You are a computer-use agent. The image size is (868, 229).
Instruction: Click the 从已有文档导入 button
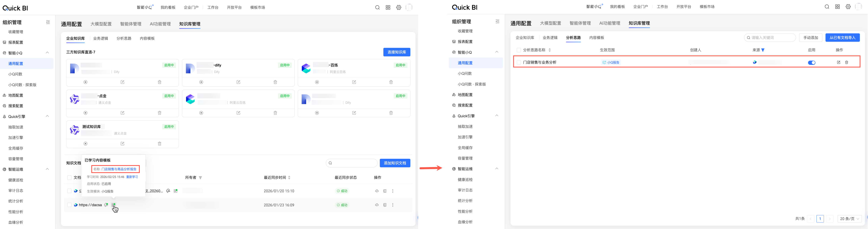[x=842, y=38]
